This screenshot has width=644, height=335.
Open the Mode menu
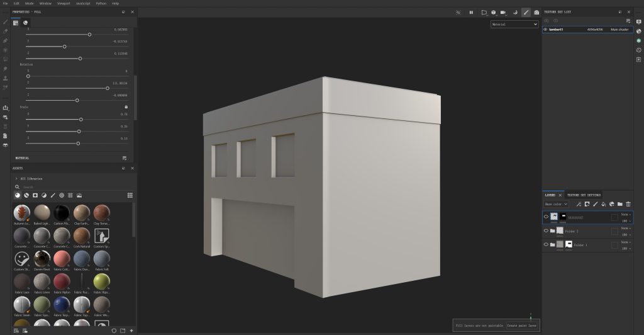pos(29,3)
